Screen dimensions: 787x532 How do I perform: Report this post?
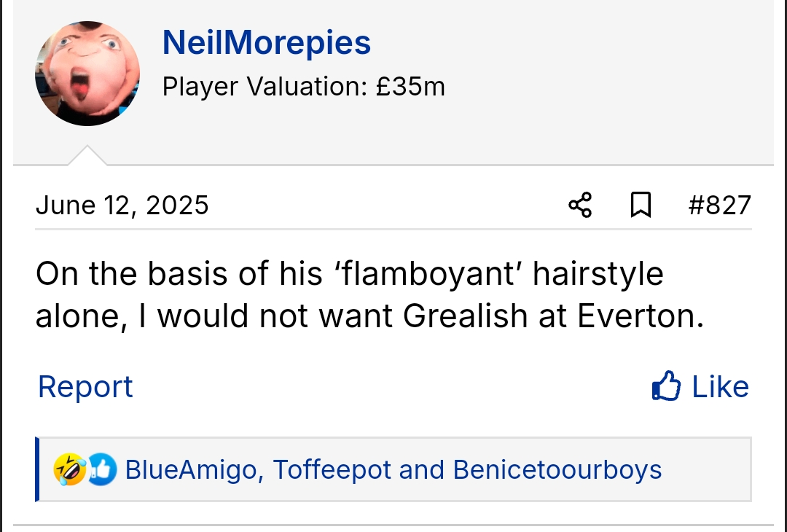tap(85, 386)
